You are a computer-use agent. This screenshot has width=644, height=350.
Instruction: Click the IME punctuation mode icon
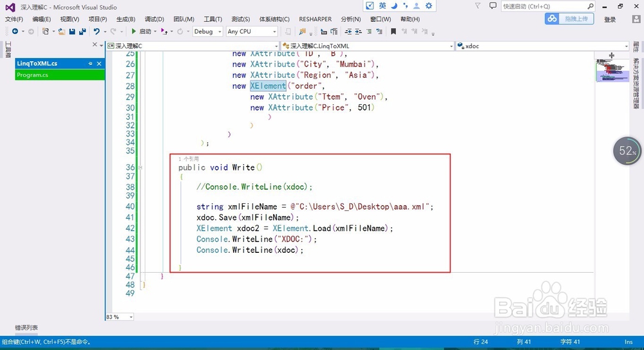[405, 5]
